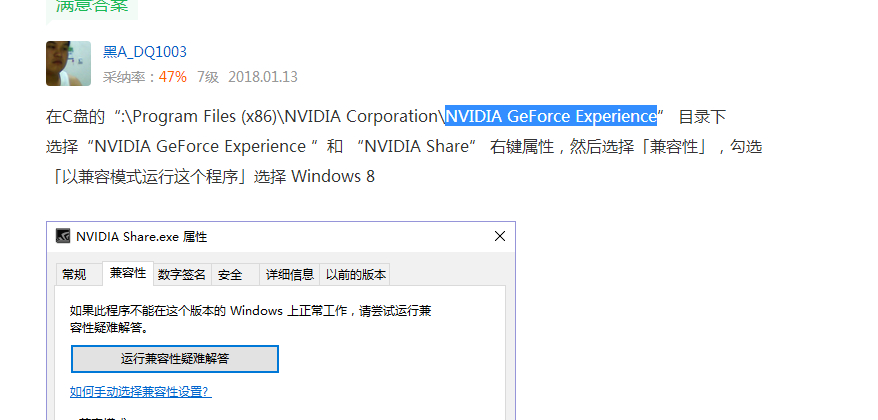Open the 黑A_DQ1003 user profile link

144,52
